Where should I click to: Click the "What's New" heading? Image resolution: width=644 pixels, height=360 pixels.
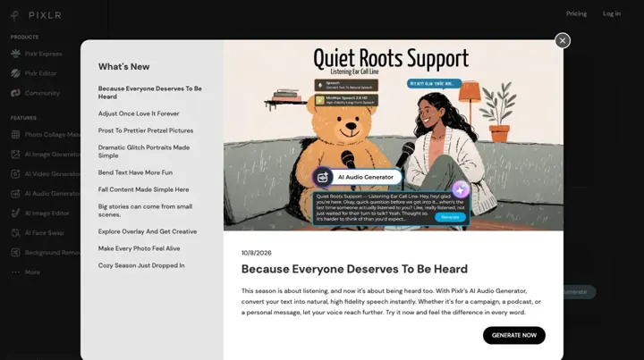[x=123, y=67]
